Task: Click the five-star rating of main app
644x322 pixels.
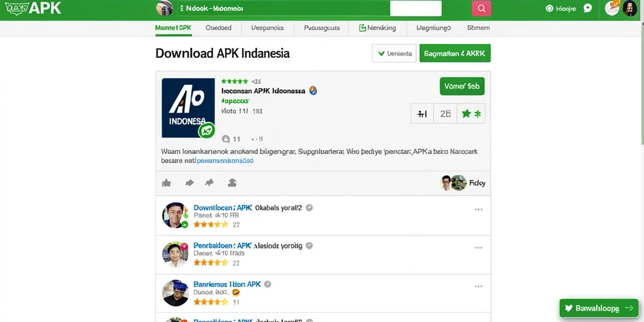Action: (235, 81)
